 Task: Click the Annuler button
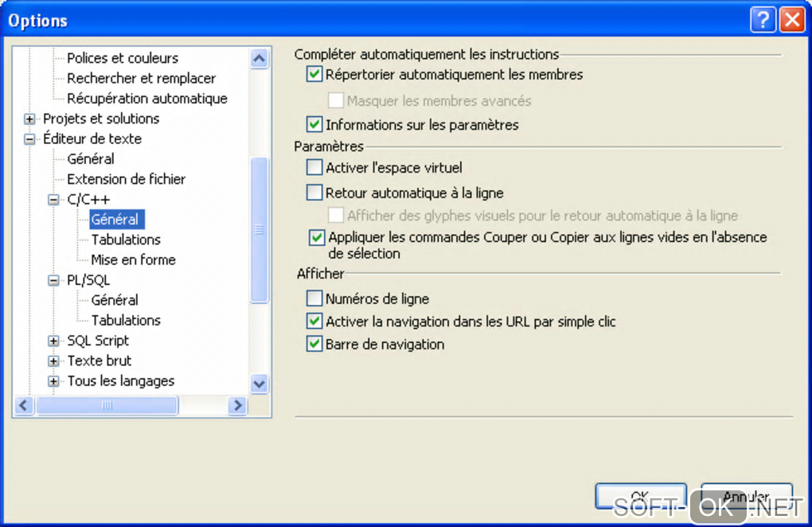click(746, 497)
